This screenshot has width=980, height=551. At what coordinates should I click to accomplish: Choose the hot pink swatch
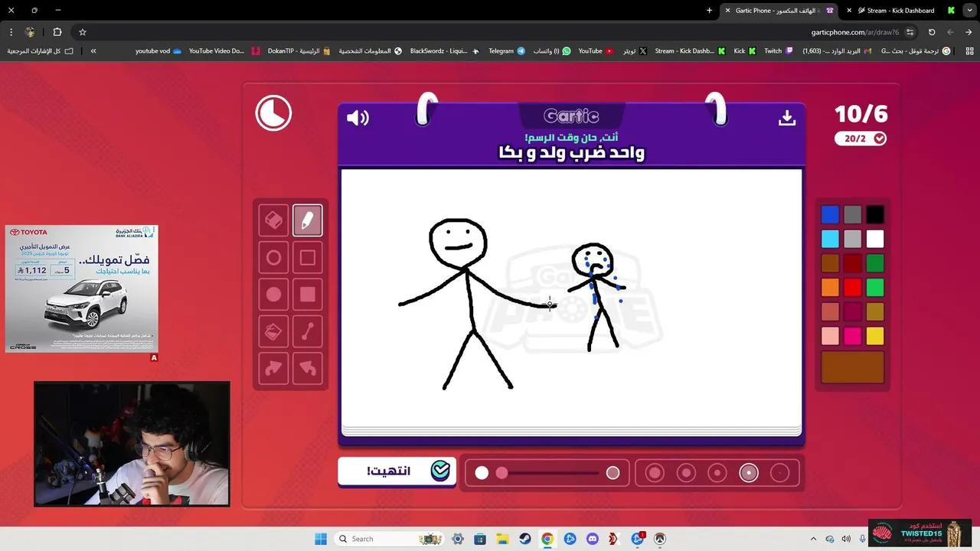tap(852, 336)
